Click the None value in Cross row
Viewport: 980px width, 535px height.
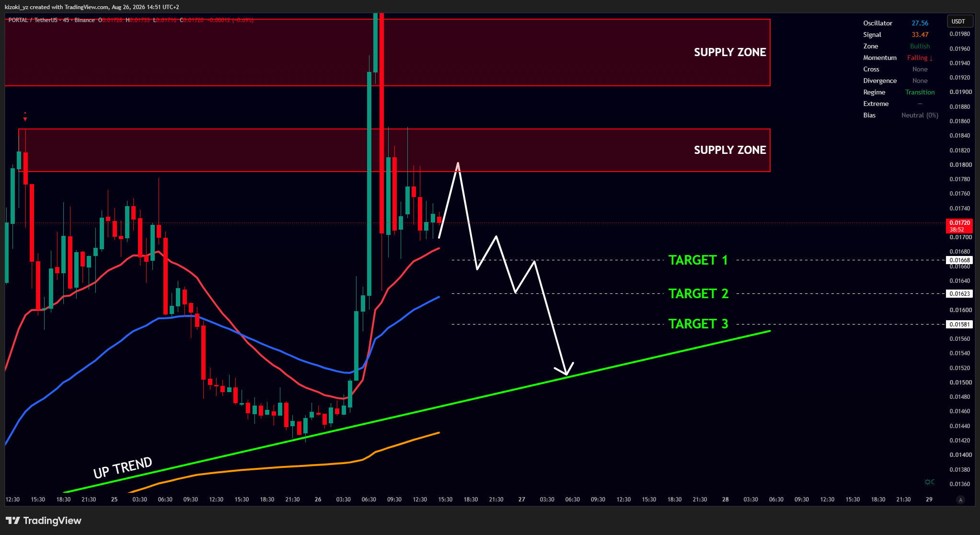click(920, 69)
